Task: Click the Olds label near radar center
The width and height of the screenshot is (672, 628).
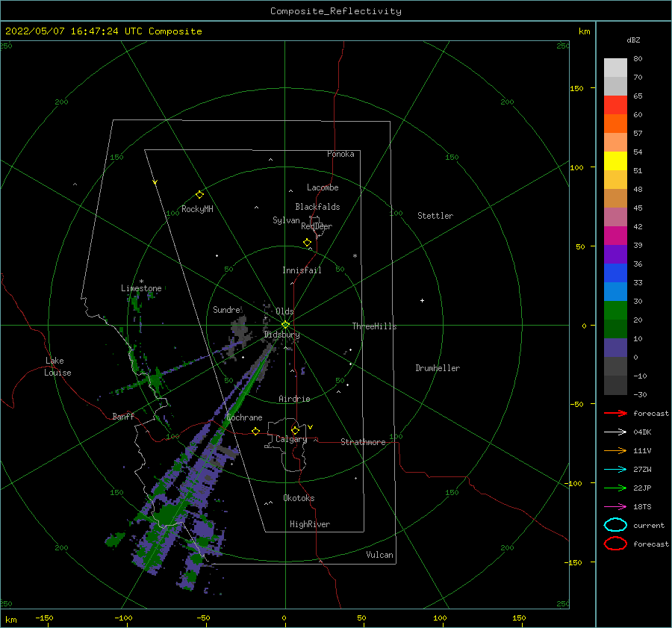Action: (x=284, y=311)
